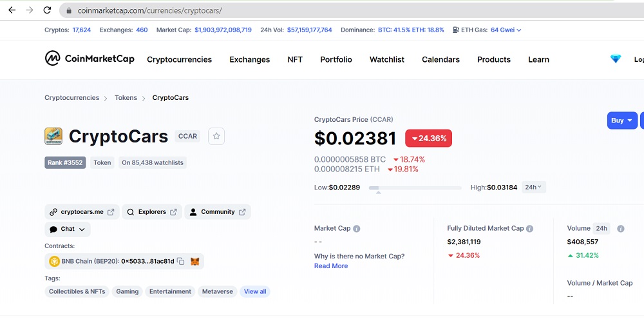Viewport: 644px width, 319px height.
Task: Open the Explorers dropdown
Action: coord(152,212)
